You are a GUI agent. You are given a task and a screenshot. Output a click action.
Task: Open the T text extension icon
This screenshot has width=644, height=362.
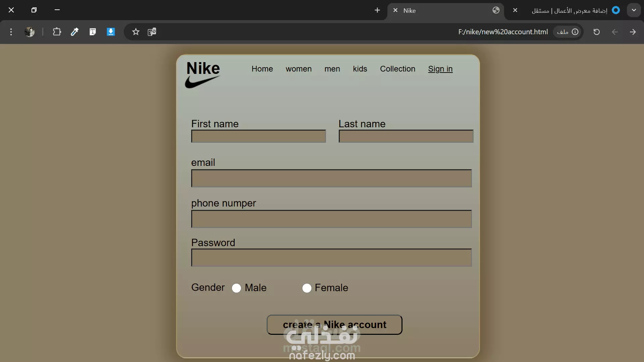(x=93, y=32)
